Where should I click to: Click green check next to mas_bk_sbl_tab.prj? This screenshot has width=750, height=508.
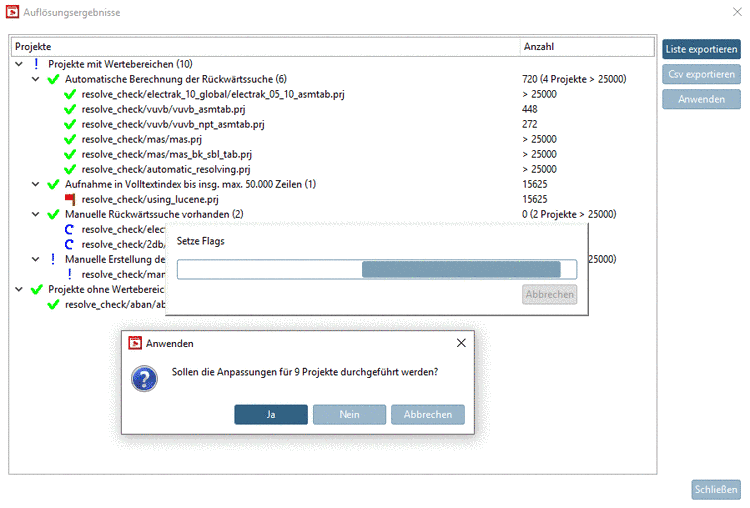click(x=70, y=155)
